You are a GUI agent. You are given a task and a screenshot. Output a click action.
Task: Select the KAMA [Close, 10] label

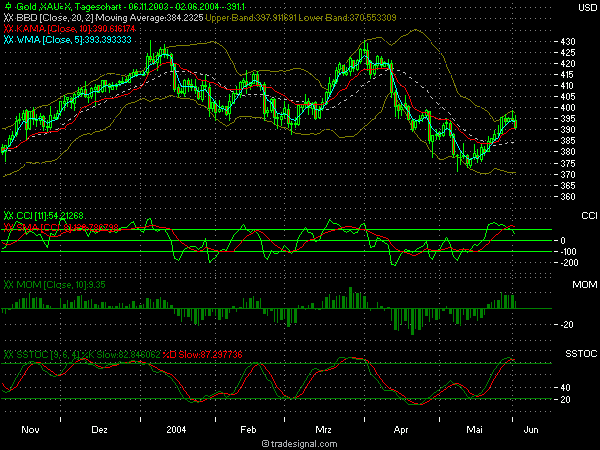[x=76, y=29]
